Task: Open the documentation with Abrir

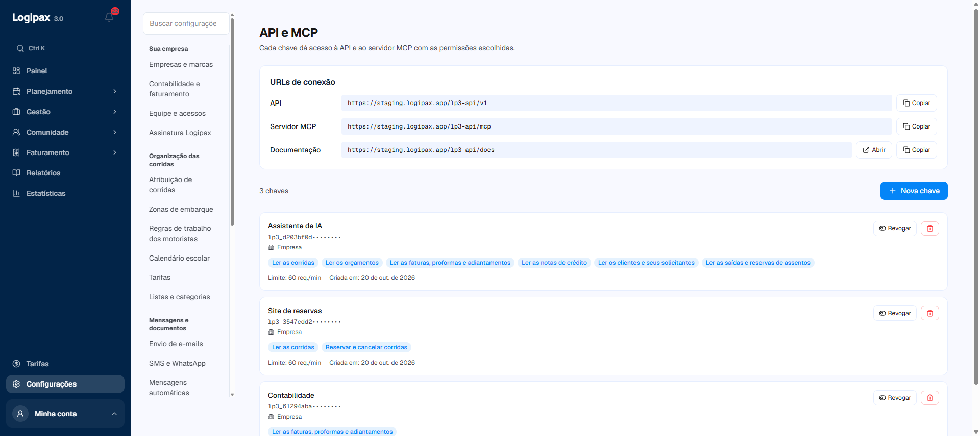Action: click(x=874, y=150)
